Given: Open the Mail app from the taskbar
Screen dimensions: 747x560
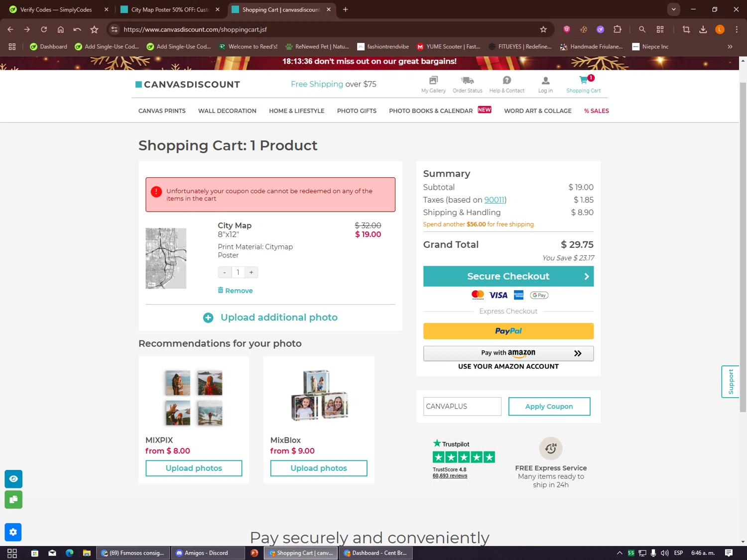Looking at the screenshot, I should point(52,553).
